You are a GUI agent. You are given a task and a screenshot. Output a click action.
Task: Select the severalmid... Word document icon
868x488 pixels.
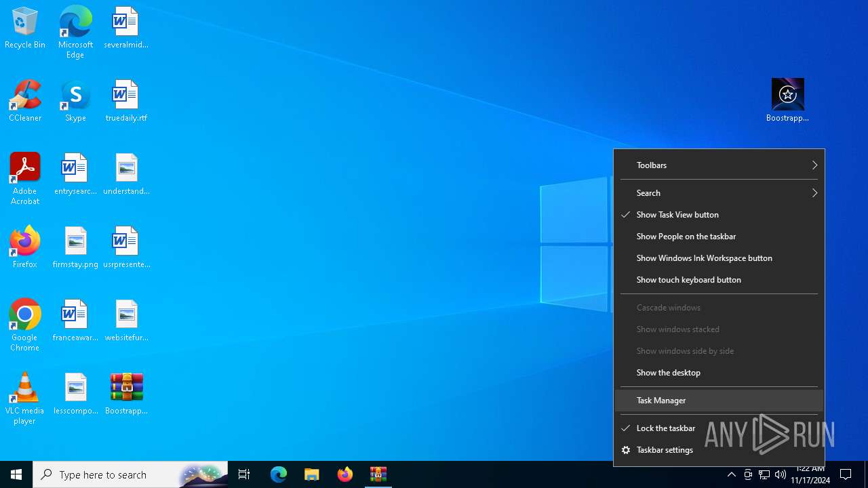126,28
